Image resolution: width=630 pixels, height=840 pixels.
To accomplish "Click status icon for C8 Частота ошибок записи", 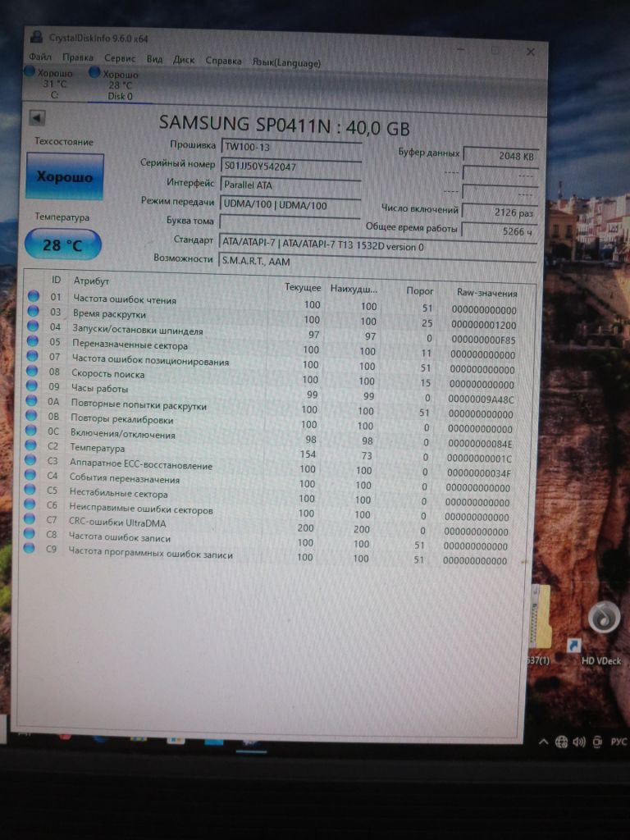I will click(29, 533).
